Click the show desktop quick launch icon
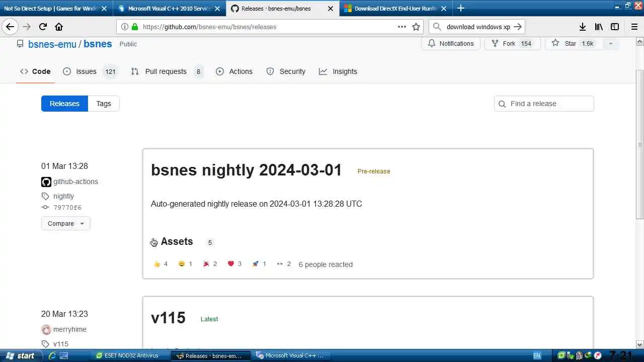 point(64,355)
